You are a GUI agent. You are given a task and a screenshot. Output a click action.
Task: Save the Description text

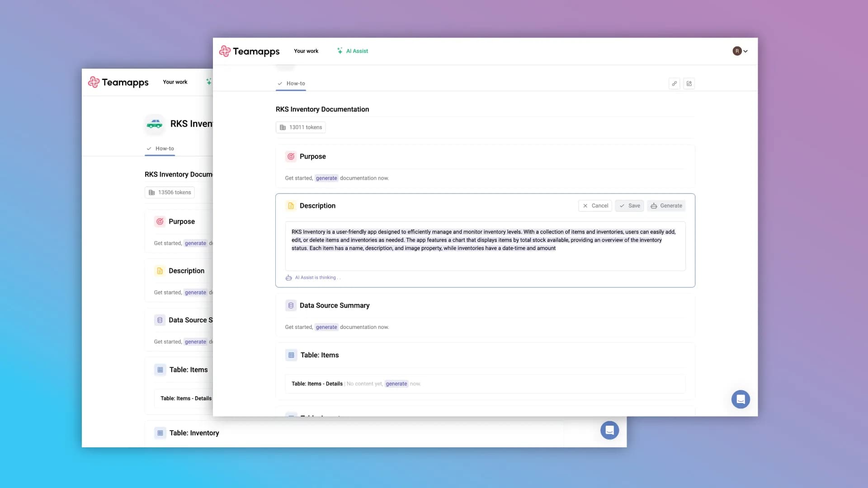(x=629, y=206)
